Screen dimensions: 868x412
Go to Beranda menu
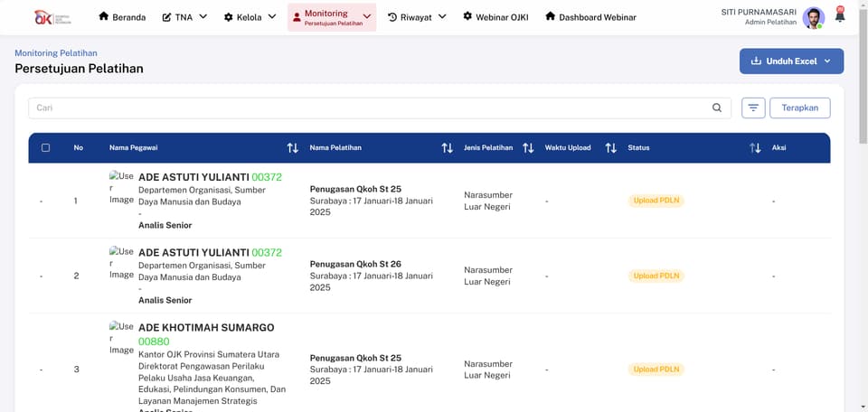coord(122,17)
